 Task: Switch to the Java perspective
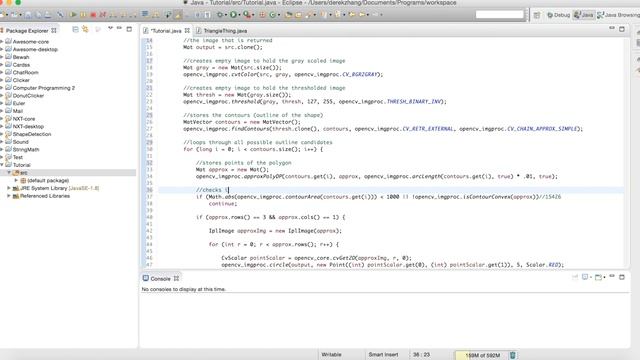pyautogui.click(x=584, y=15)
